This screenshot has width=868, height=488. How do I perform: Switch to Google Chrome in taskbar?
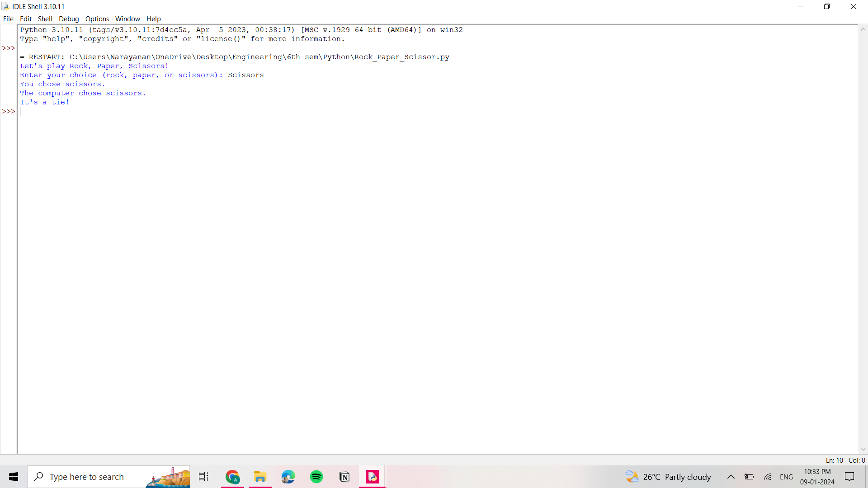click(x=232, y=477)
